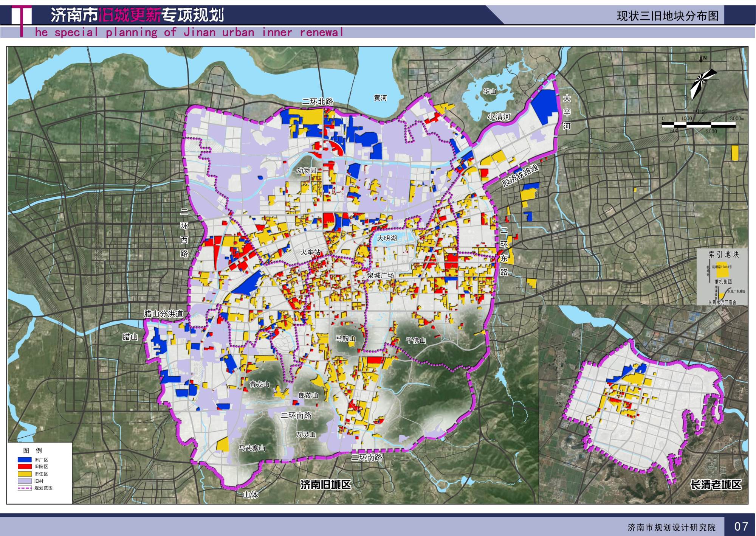Viewport: 756px width, 536px height.
Task: Click the 现状三旧地块分布图 header title
Action: click(x=668, y=16)
